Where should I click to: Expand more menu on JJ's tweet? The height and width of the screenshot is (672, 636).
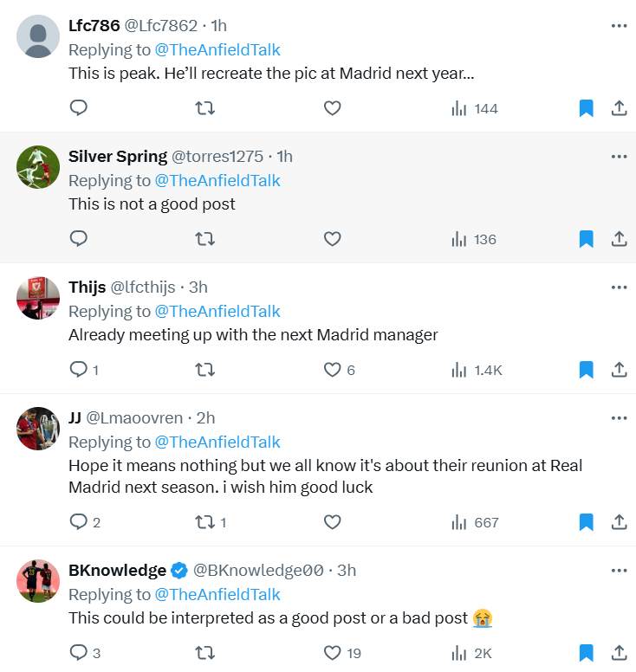tap(619, 418)
